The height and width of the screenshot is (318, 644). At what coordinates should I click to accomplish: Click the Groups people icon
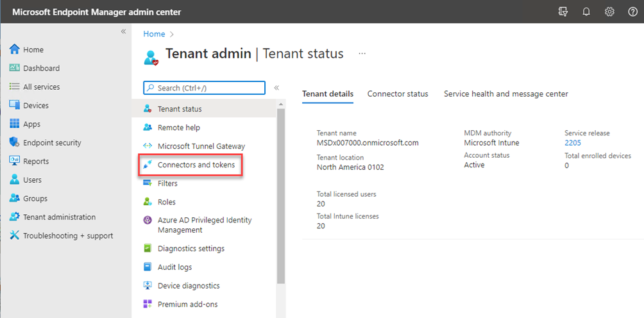click(x=14, y=198)
